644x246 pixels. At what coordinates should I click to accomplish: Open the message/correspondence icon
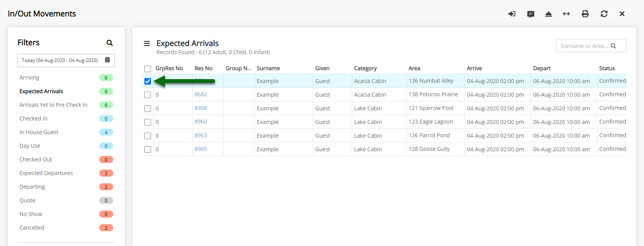(530, 14)
